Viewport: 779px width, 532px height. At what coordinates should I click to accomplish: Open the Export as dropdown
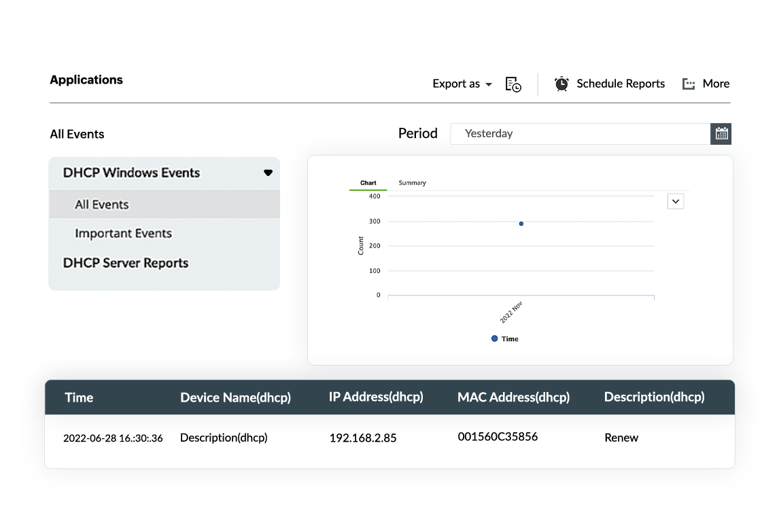tap(462, 84)
